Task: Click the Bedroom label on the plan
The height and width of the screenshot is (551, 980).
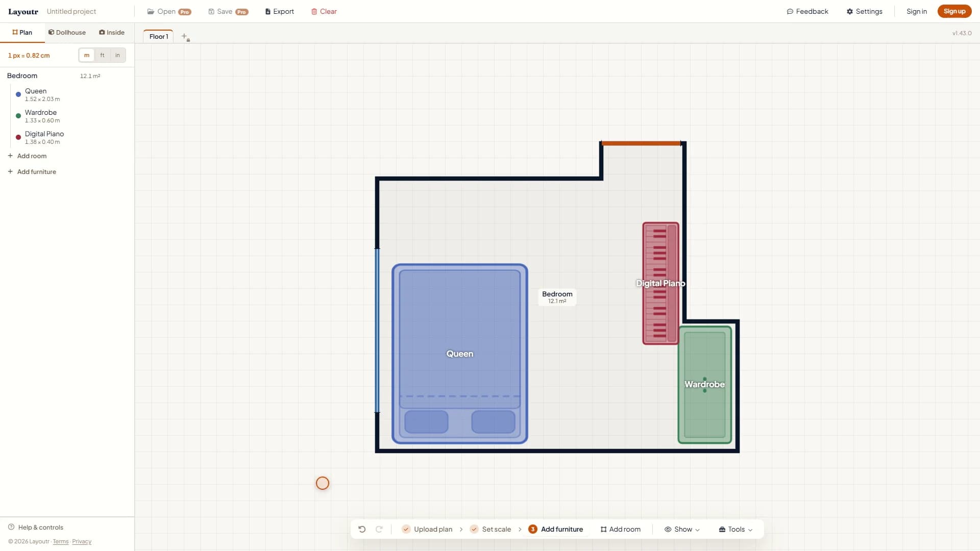Action: pos(557,297)
